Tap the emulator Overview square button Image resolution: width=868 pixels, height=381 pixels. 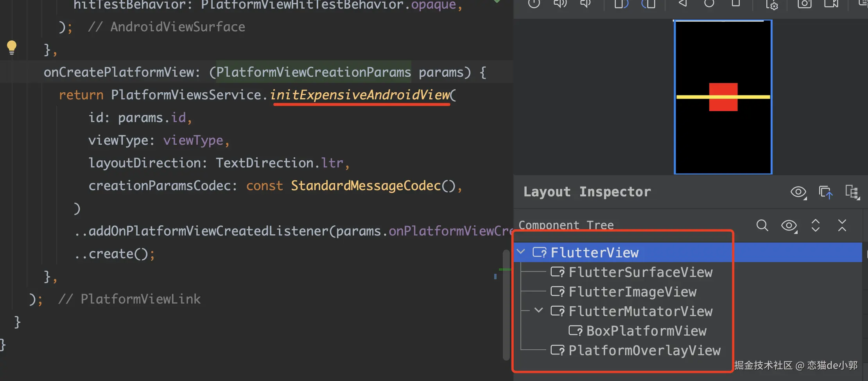pyautogui.click(x=736, y=3)
